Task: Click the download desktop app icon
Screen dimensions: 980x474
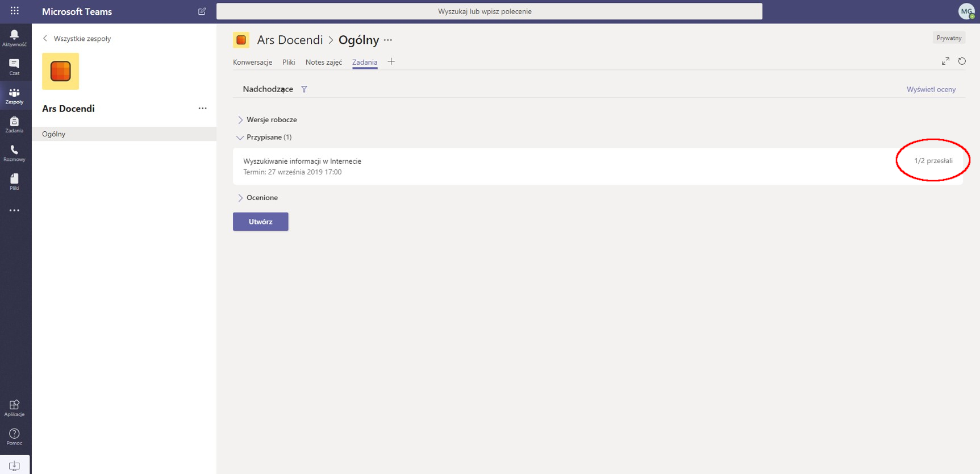Action: point(14,465)
